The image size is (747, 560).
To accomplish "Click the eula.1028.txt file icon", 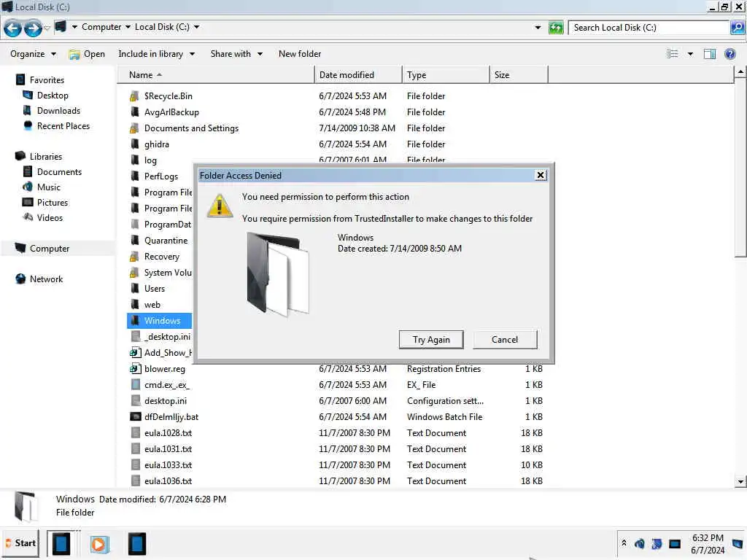I will click(136, 433).
